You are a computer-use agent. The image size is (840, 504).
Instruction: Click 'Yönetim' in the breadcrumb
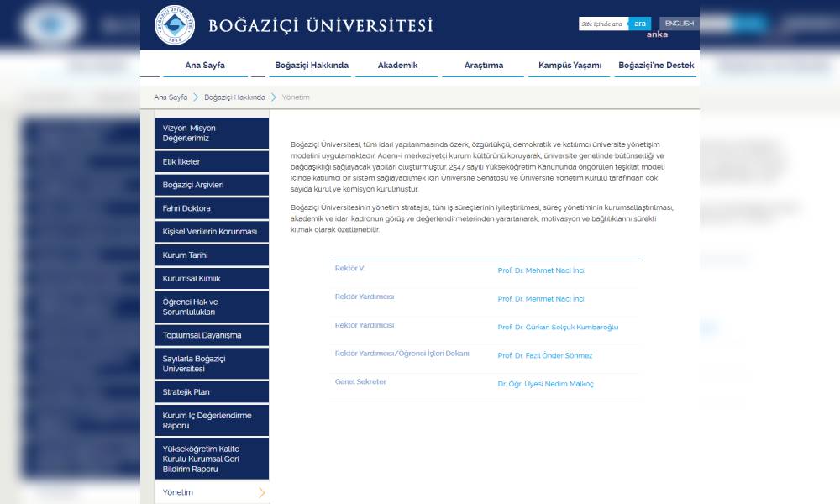(x=296, y=97)
